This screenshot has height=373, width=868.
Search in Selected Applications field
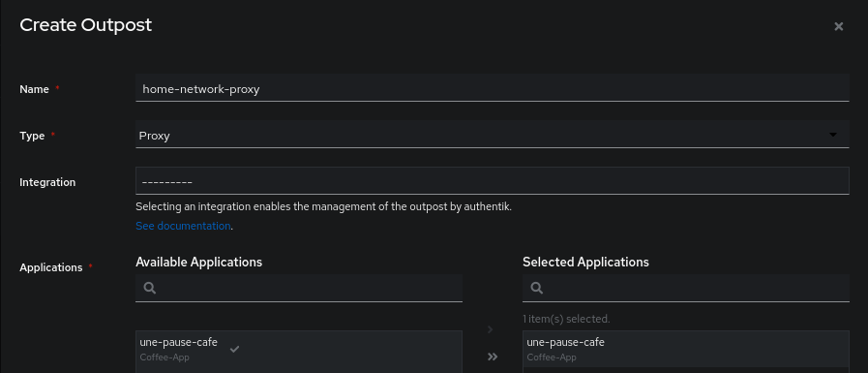(x=685, y=288)
